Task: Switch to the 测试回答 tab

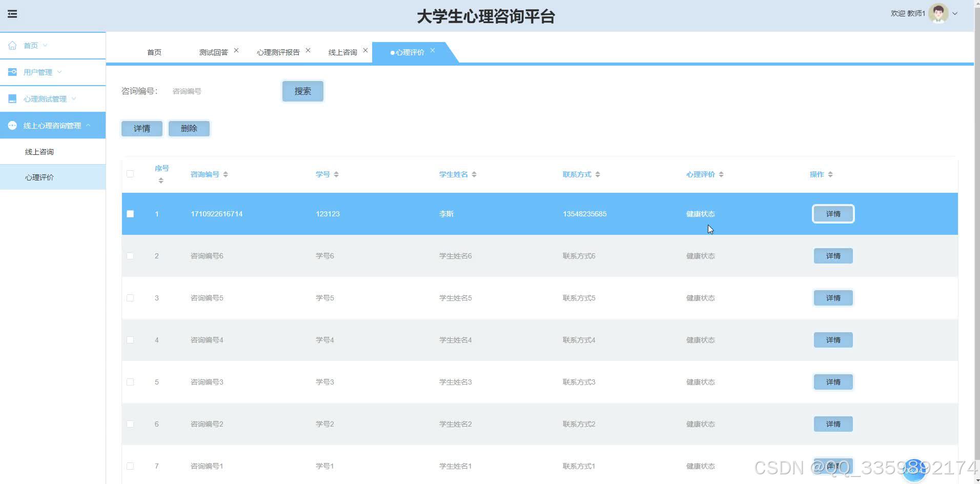Action: click(214, 52)
